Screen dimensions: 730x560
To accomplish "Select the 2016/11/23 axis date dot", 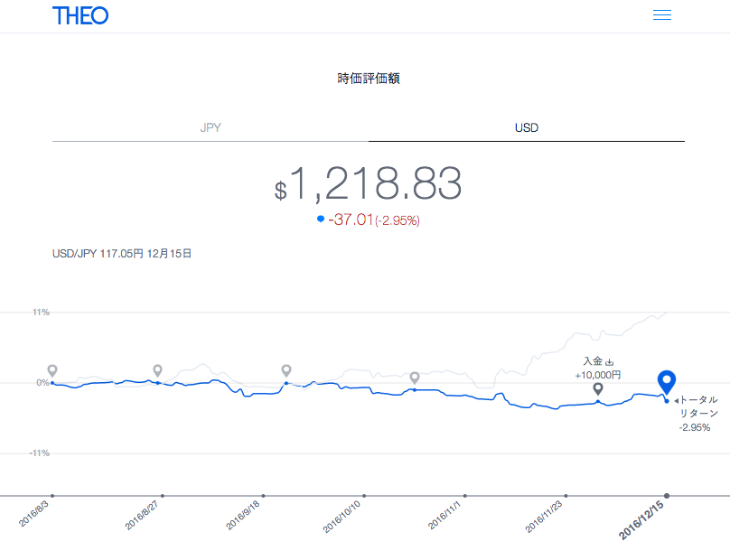I will [566, 496].
